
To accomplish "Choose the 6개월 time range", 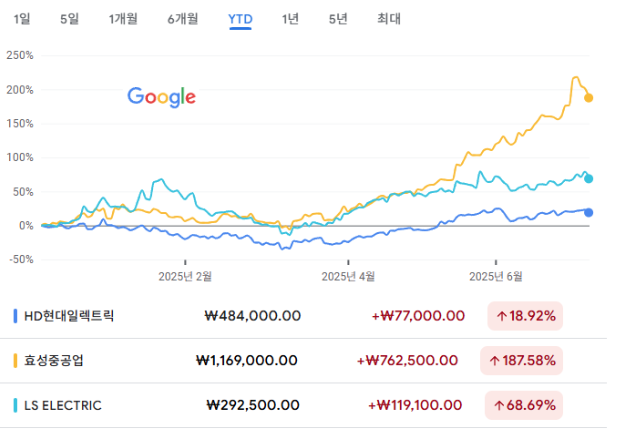I will pos(183,19).
